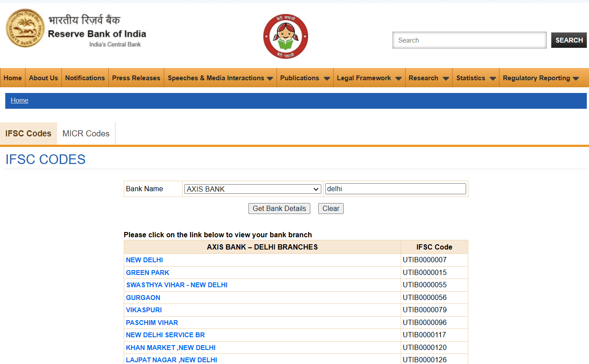The height and width of the screenshot is (364, 589).
Task: Click the Reserve Bank of India title text
Action: click(97, 34)
